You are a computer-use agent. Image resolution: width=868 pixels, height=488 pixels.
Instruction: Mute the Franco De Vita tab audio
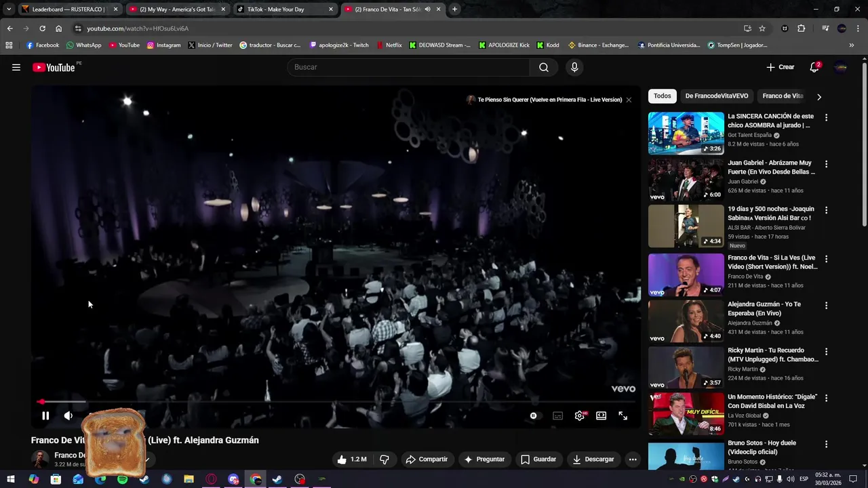click(x=427, y=9)
